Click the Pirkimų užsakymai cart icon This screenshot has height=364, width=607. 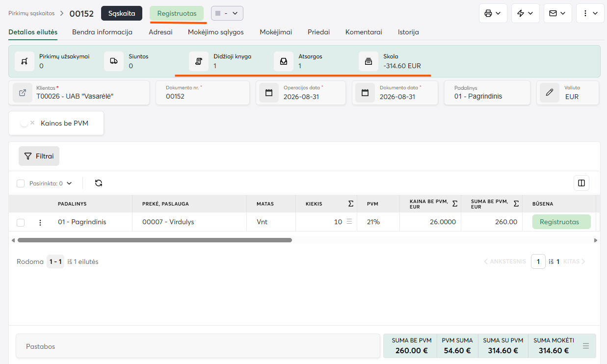tap(25, 61)
